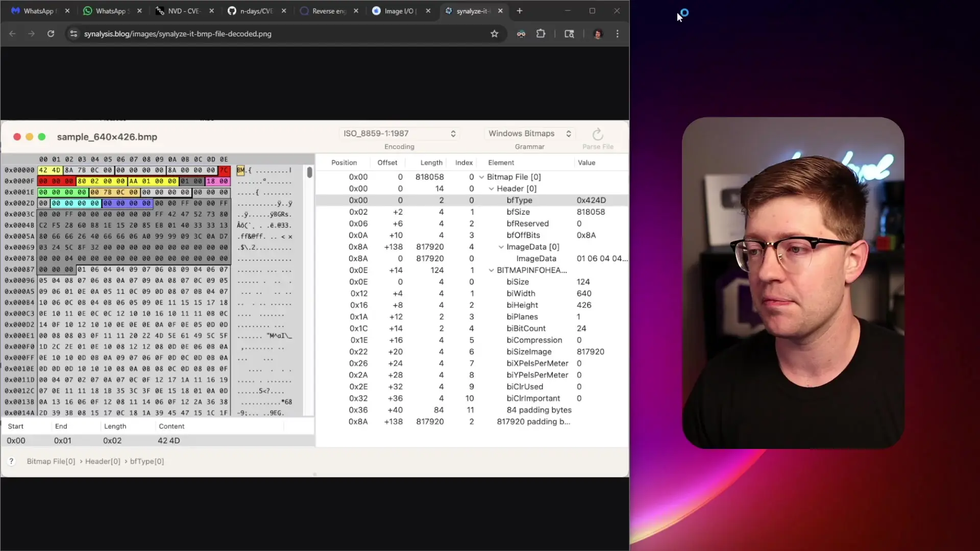Collapse the ImageData [0] node
This screenshot has height=551, width=980.
501,247
